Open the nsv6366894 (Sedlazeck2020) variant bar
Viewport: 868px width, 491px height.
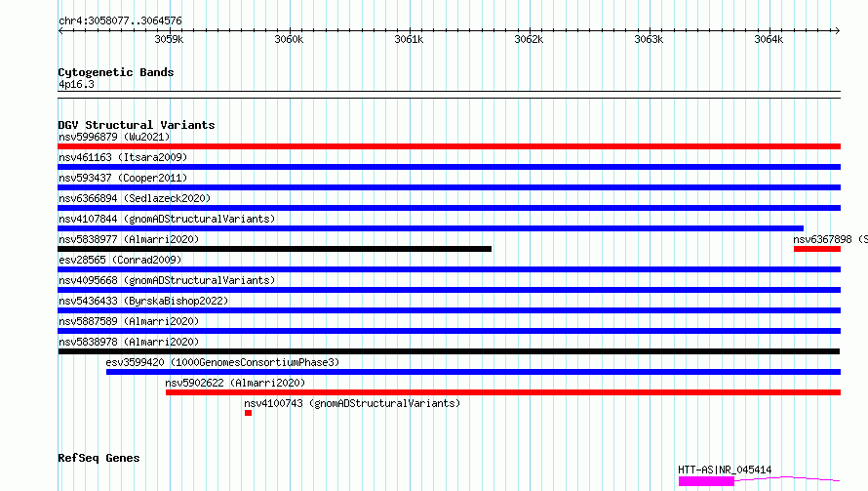point(449,208)
